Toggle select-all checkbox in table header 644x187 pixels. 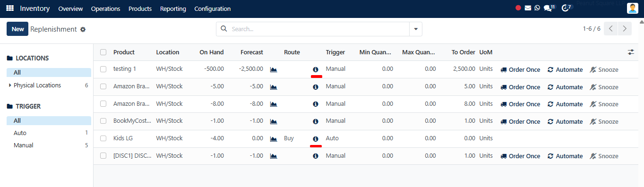click(x=103, y=52)
